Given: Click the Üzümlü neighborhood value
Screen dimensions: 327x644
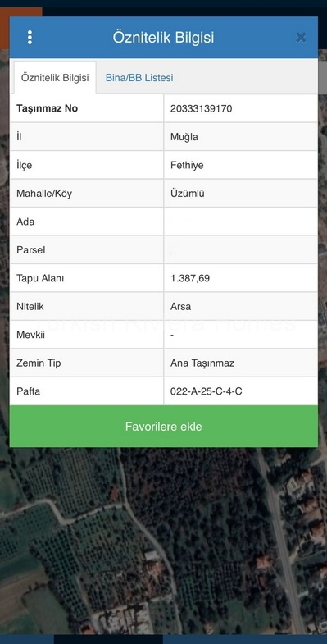Looking at the screenshot, I should (x=188, y=194).
